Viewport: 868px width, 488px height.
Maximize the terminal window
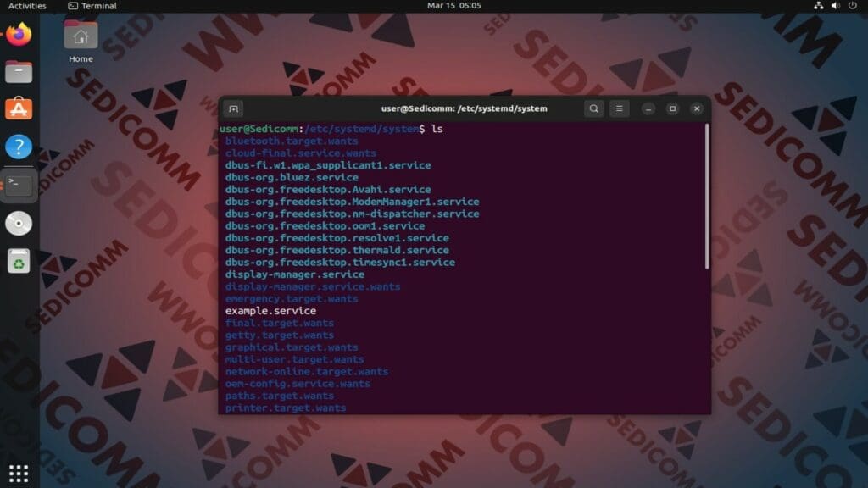click(x=672, y=109)
